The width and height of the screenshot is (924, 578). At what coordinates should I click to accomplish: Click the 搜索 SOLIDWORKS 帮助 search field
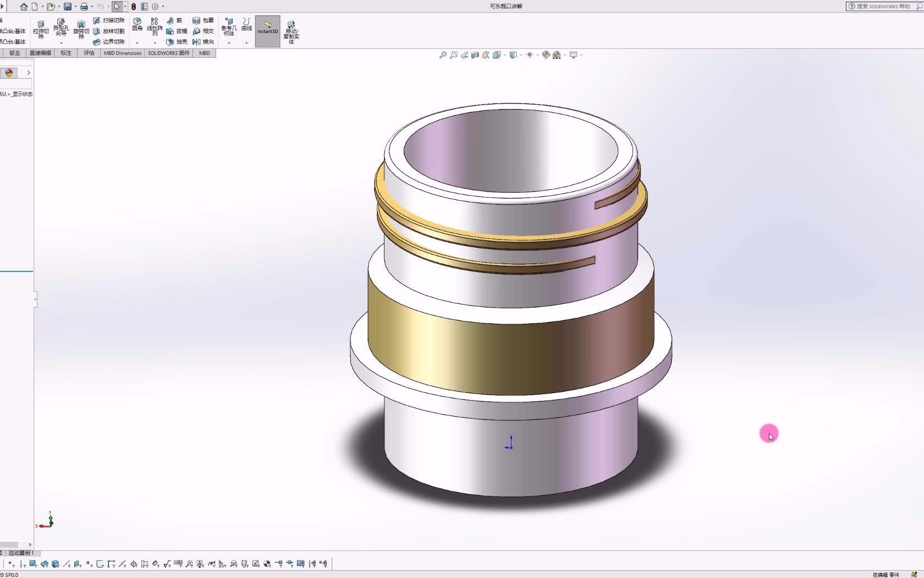coord(880,7)
